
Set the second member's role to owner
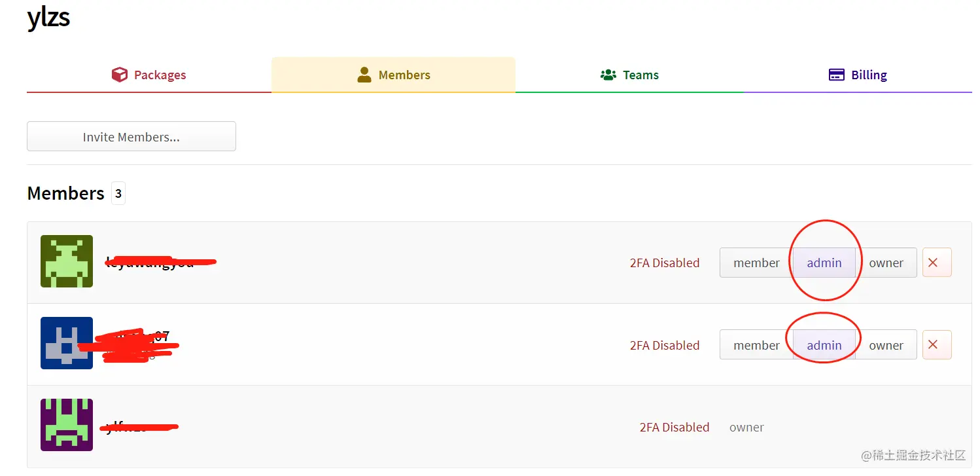tap(886, 345)
